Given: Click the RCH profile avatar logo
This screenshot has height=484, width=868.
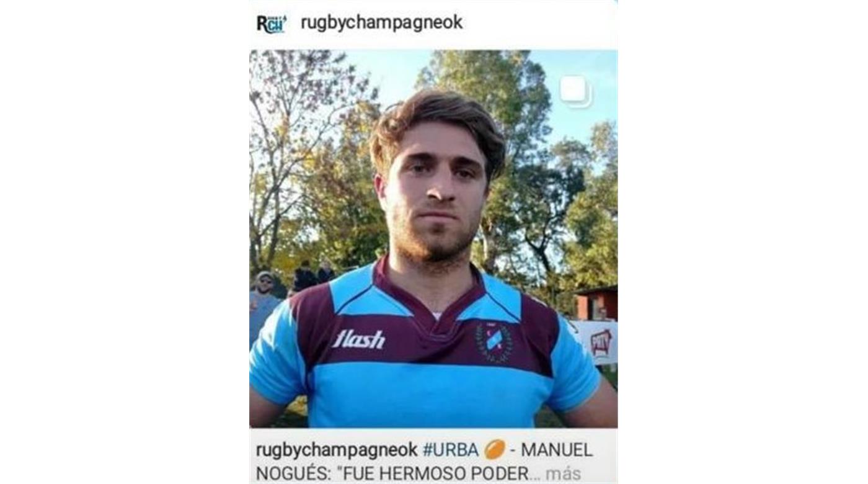Looking at the screenshot, I should point(271,24).
